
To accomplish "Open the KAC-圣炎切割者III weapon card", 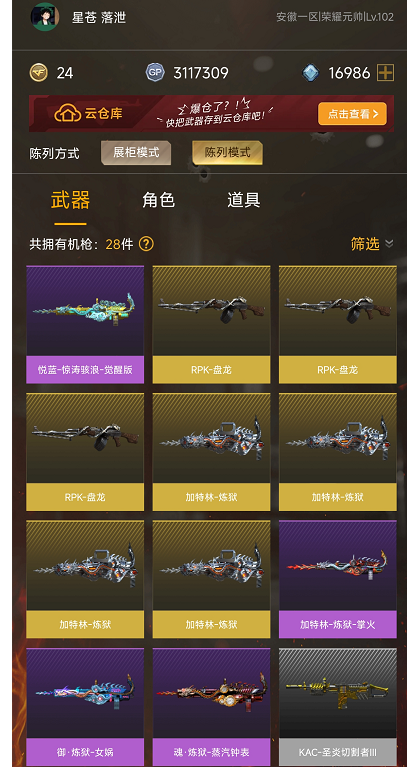I will [x=338, y=707].
